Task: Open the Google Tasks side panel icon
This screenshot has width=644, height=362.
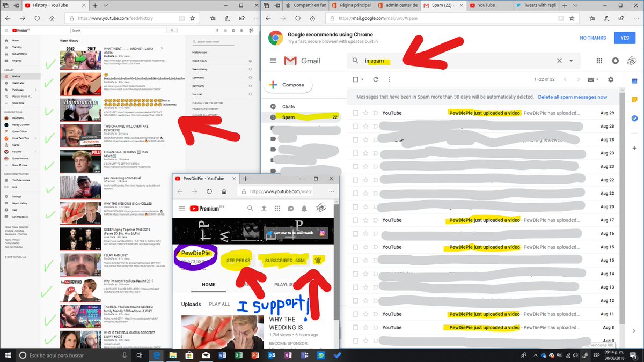Action: tap(634, 118)
